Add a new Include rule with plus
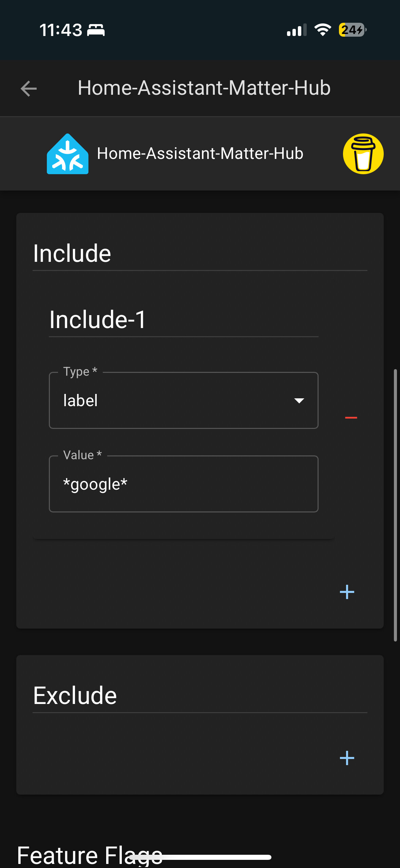 coord(347,592)
